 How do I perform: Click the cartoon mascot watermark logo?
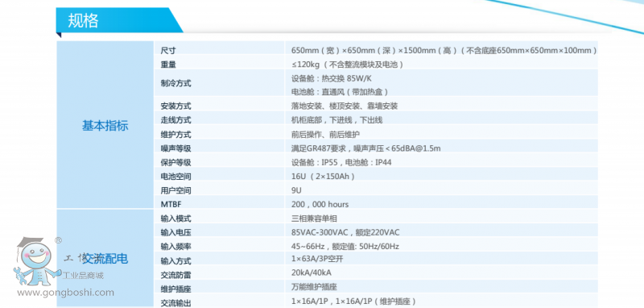click(x=36, y=262)
